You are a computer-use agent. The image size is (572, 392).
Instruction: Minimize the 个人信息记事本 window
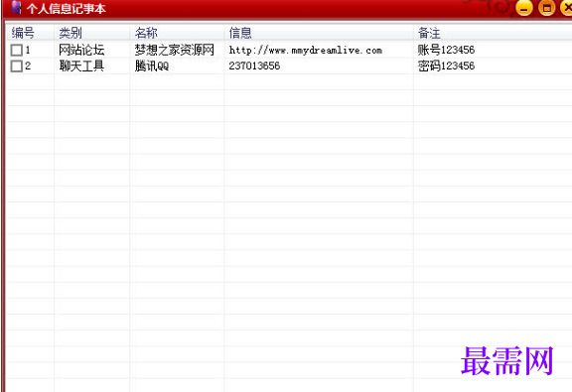click(x=524, y=8)
